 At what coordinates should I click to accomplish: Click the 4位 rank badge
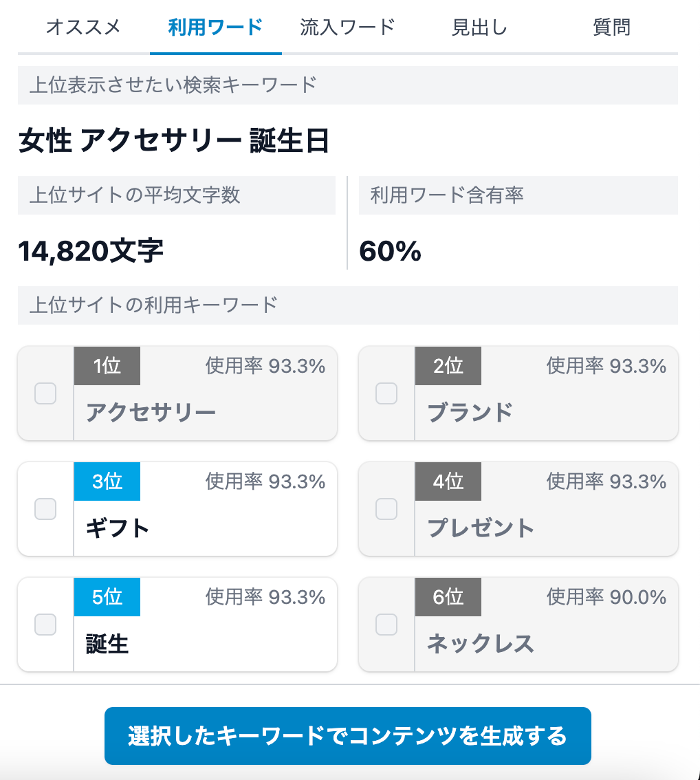click(x=448, y=481)
